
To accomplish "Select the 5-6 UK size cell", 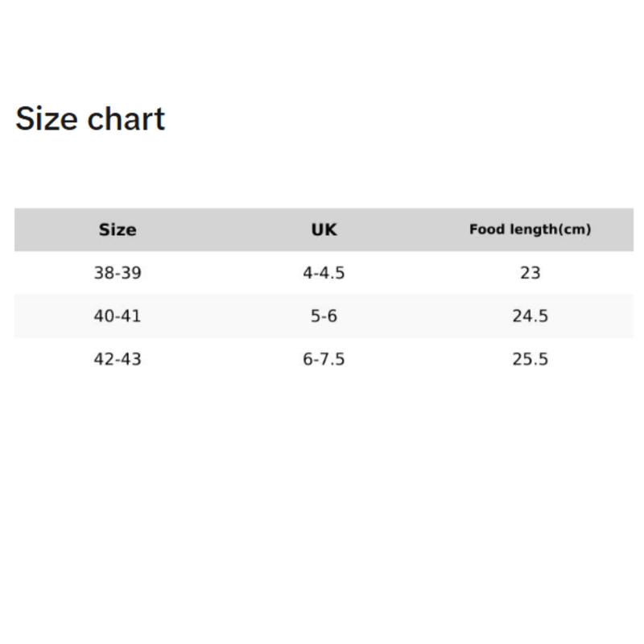I will pyautogui.click(x=324, y=316).
